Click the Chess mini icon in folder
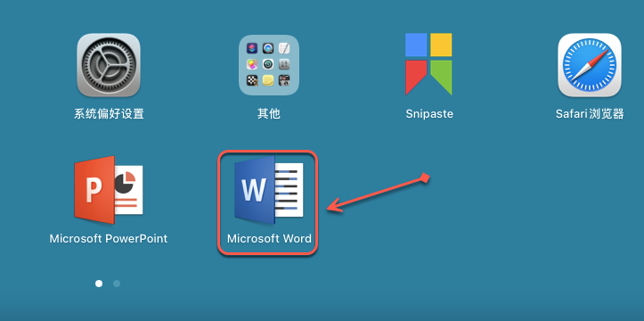The height and width of the screenshot is (321, 644). click(252, 80)
